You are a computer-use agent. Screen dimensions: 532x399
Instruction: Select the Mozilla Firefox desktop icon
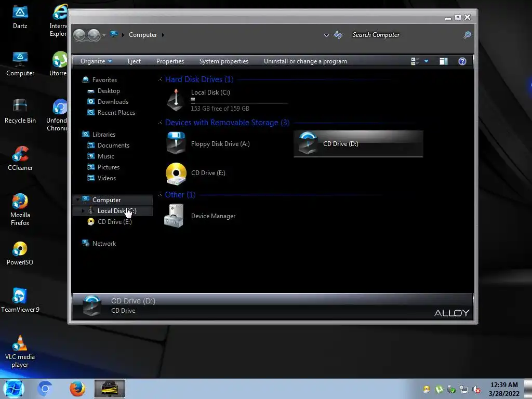pyautogui.click(x=20, y=209)
